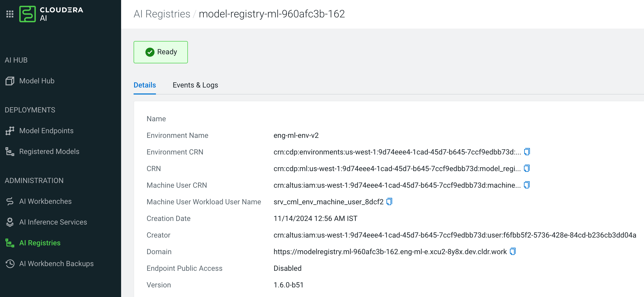Copy the machine user workload name
The image size is (644, 297).
click(x=389, y=201)
